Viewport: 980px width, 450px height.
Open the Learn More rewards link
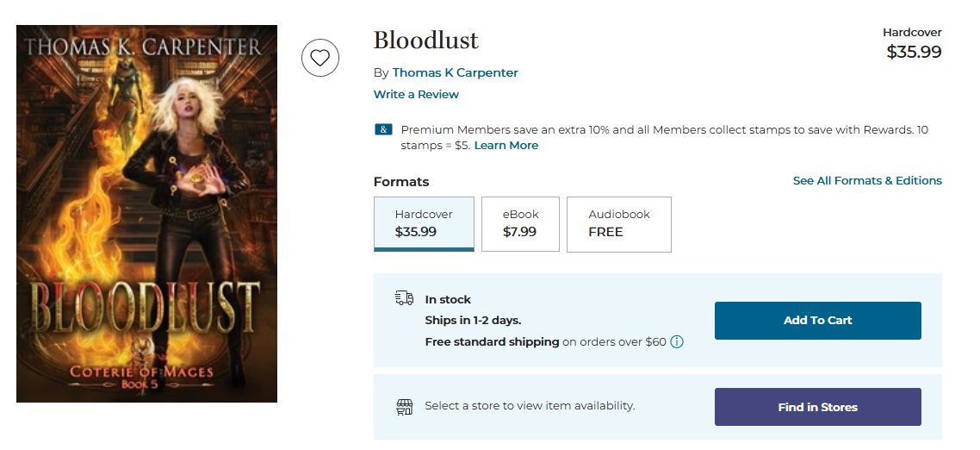506,145
